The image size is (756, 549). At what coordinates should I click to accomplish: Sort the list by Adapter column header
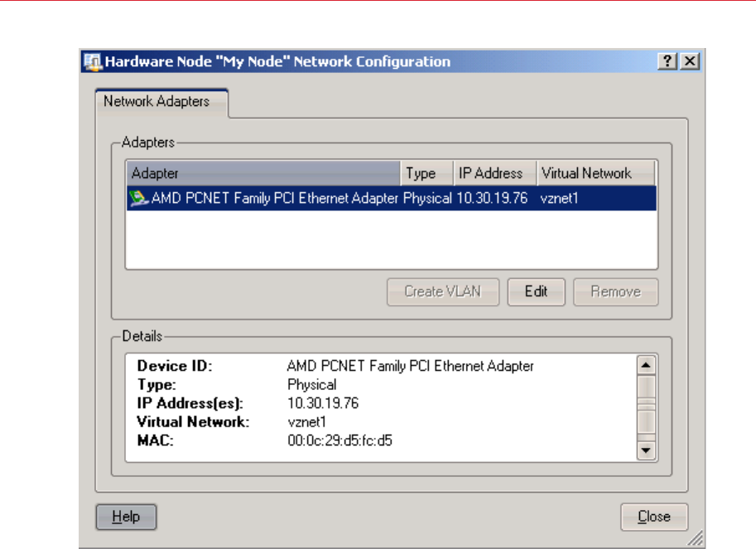click(263, 174)
